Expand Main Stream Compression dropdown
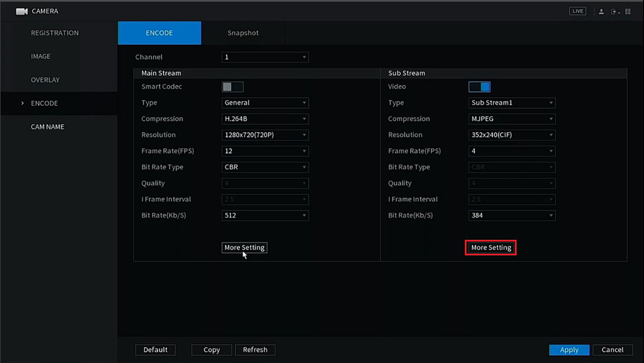 [x=265, y=119]
